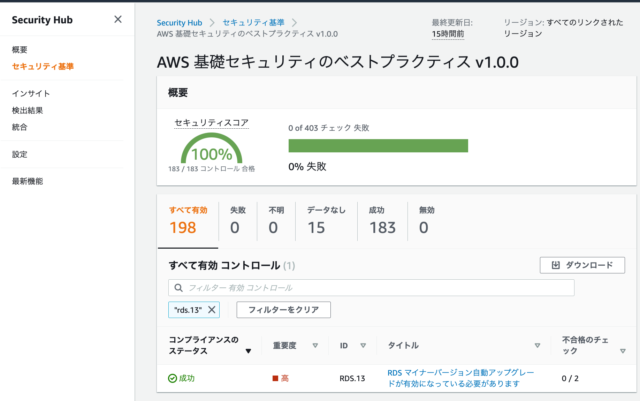640x401 pixels.
Task: Click the 概要 panel header
Action: coord(178,93)
